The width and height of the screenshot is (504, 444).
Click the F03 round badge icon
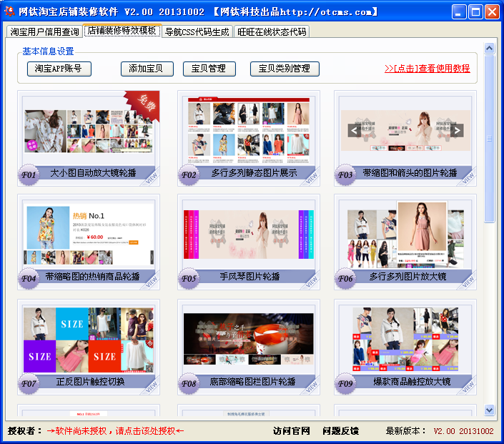click(x=345, y=175)
